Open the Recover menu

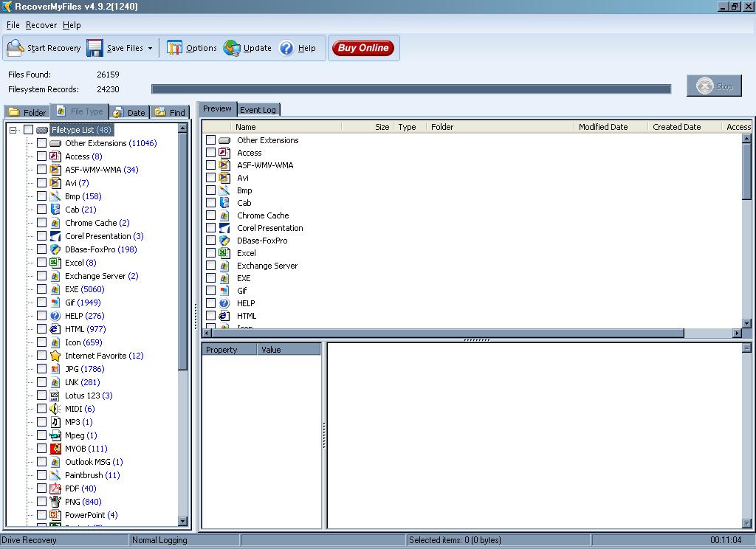point(41,25)
